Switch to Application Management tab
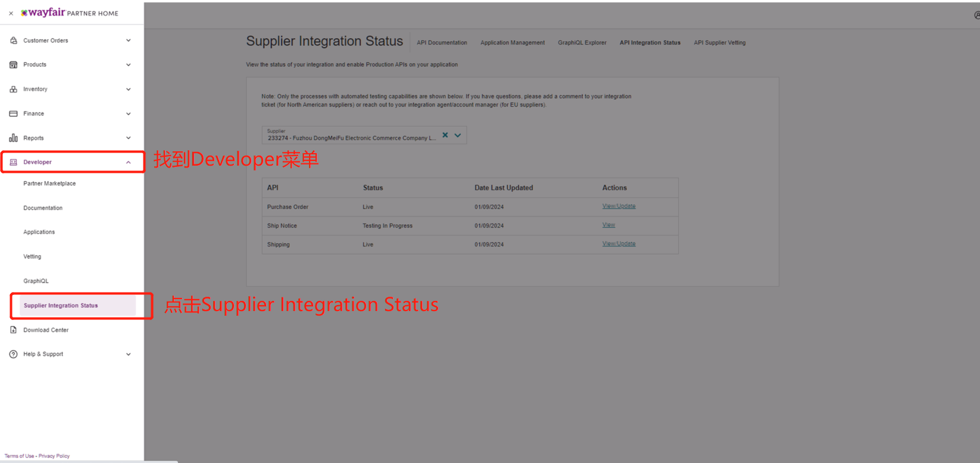The width and height of the screenshot is (980, 463). click(x=513, y=43)
